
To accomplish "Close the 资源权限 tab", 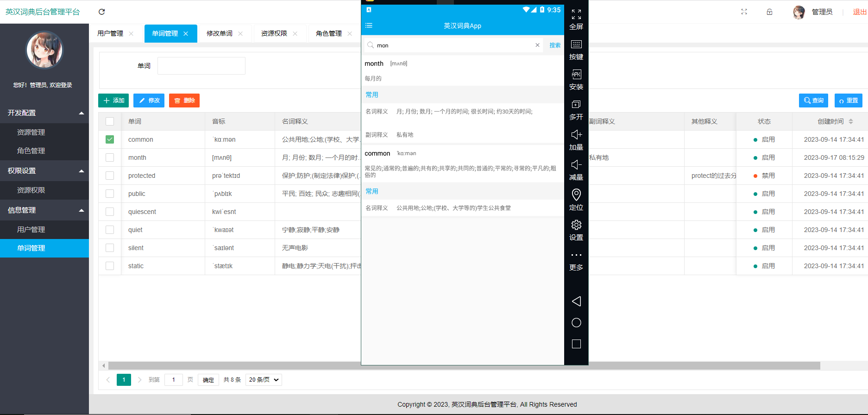I will 295,33.
